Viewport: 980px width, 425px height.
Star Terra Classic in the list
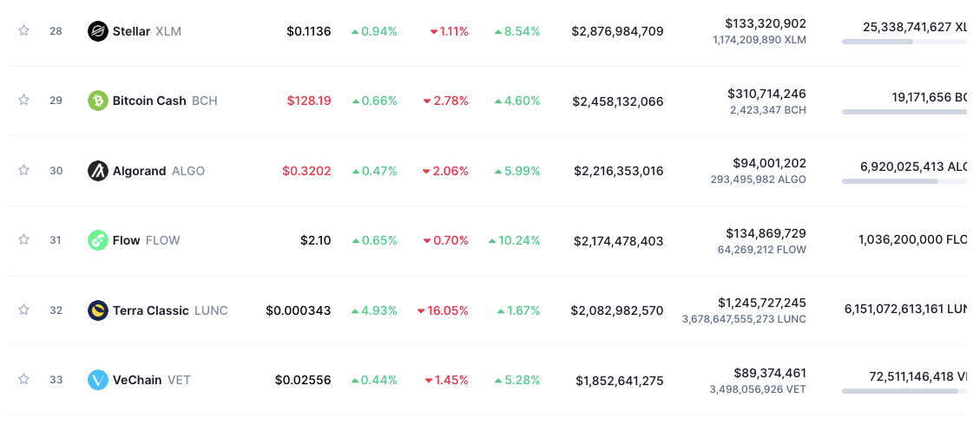click(24, 310)
